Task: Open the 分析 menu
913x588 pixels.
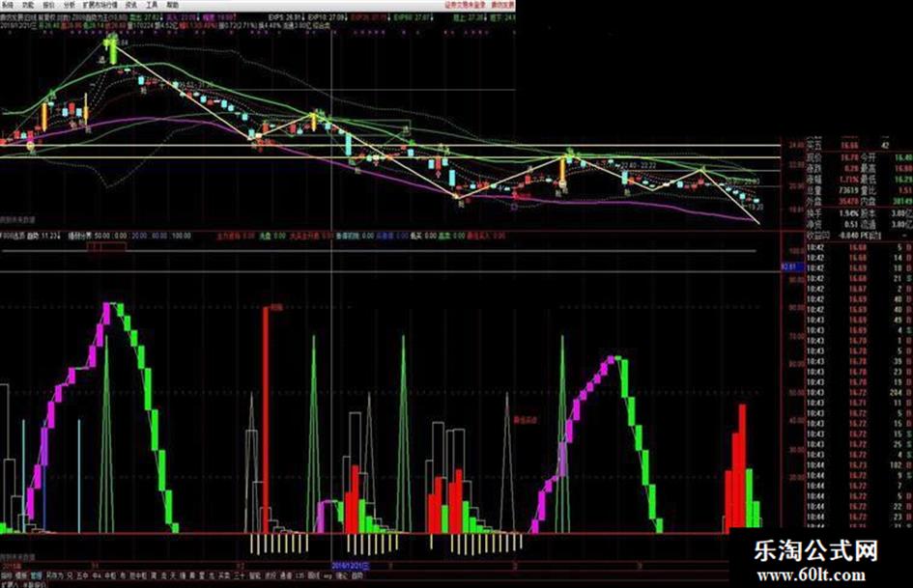Action: click(x=70, y=5)
